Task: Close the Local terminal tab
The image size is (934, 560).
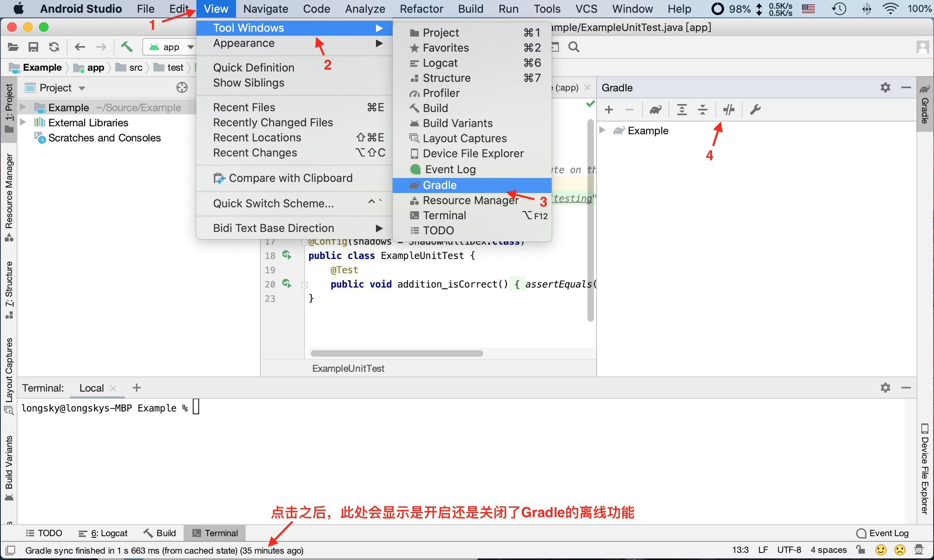Action: click(113, 388)
